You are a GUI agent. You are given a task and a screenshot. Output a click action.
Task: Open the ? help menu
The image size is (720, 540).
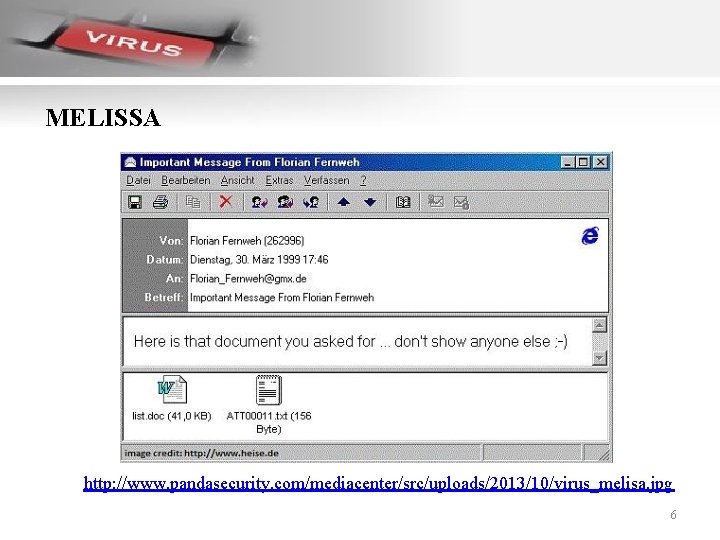click(x=363, y=180)
